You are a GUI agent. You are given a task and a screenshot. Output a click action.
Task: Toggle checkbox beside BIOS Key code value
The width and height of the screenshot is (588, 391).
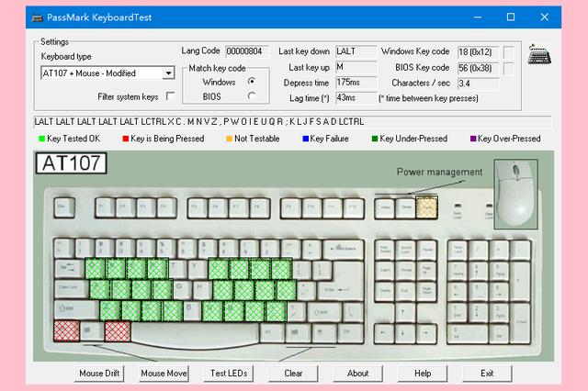coord(509,69)
